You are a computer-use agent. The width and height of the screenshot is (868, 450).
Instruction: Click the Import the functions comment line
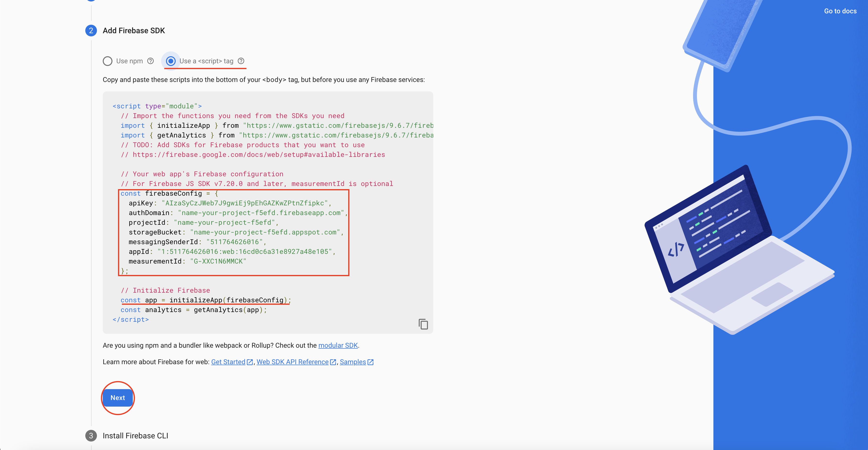tap(232, 116)
